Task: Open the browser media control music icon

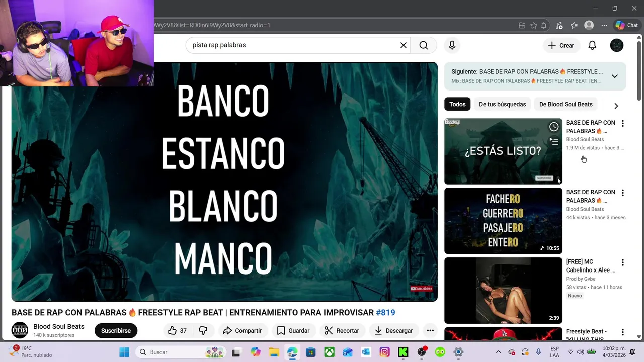Action: point(559,25)
